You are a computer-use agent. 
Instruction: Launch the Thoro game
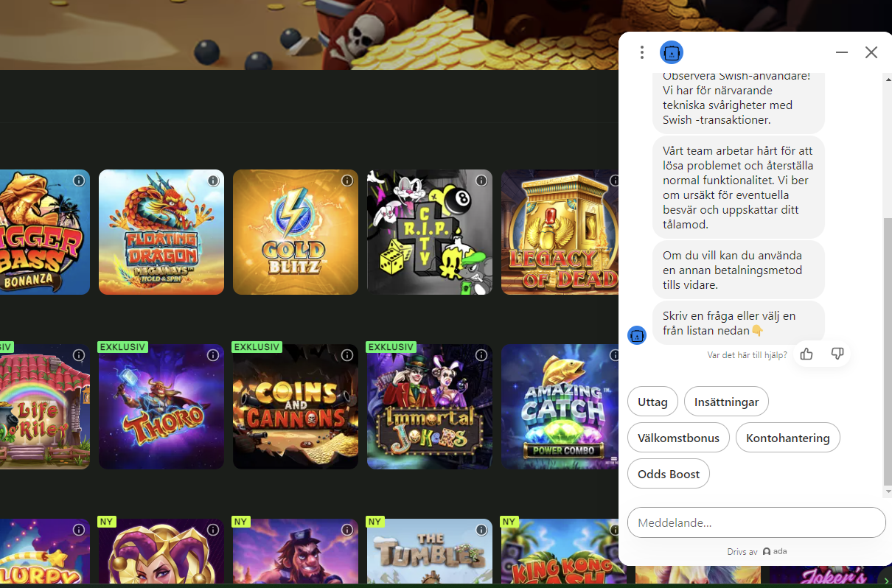click(161, 407)
